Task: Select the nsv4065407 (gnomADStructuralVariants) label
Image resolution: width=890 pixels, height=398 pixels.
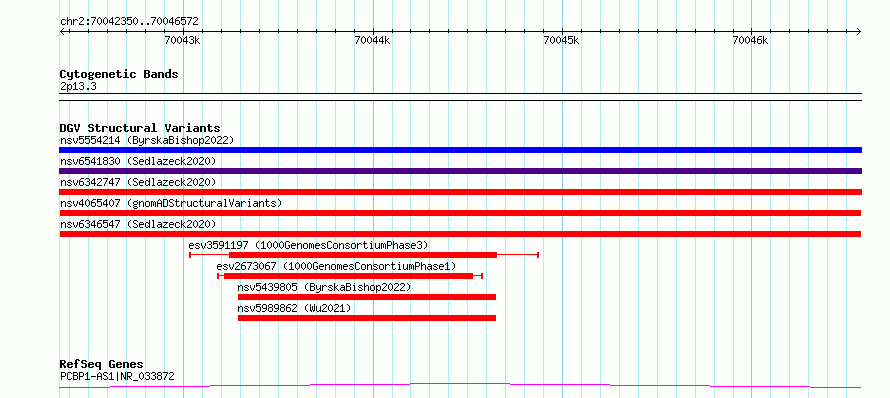Action: (x=171, y=203)
